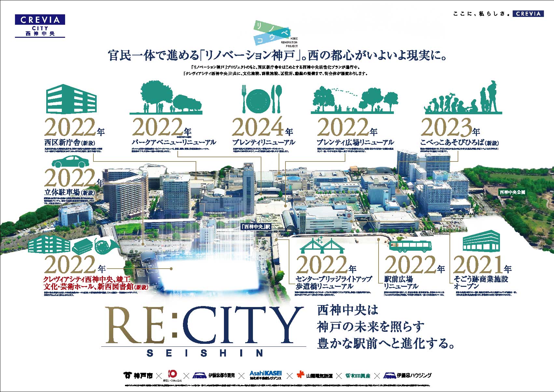The image size is (554, 392).
Task: Click the プレンティ広場リニューアル heading
Action: click(x=355, y=142)
